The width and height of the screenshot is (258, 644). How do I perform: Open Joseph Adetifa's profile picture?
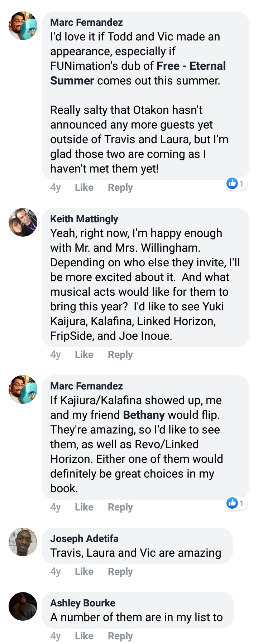[x=23, y=542]
